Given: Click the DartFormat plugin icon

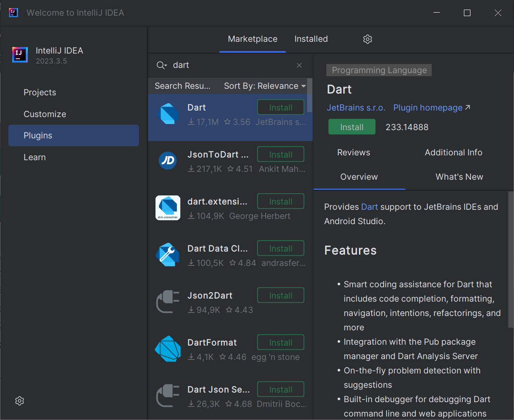Looking at the screenshot, I should coord(168,349).
